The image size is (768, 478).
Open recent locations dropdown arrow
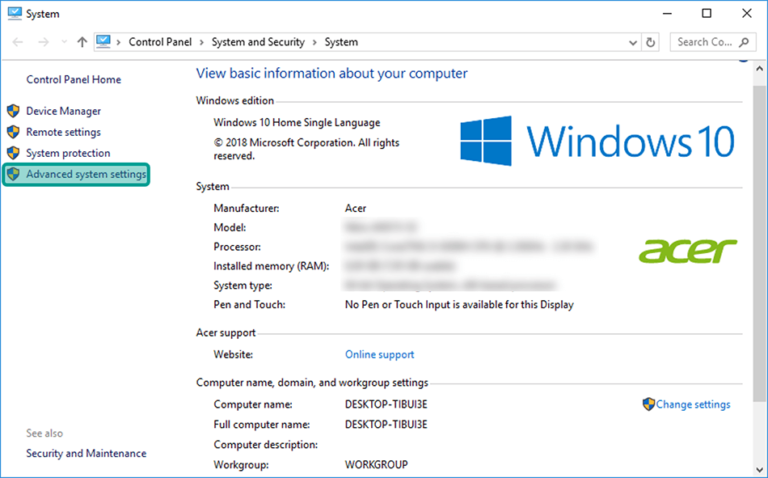click(64, 42)
